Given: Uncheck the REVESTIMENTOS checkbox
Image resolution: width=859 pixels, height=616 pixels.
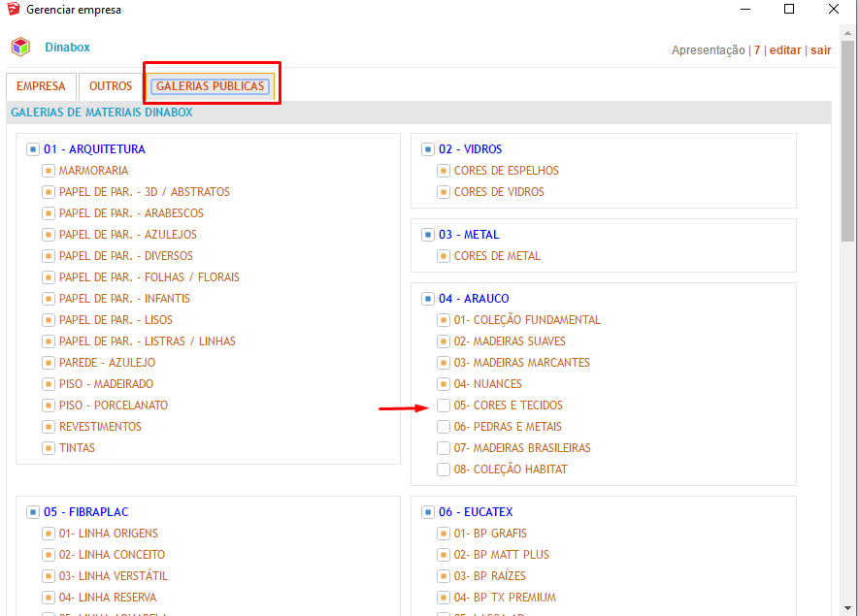Looking at the screenshot, I should pos(49,427).
